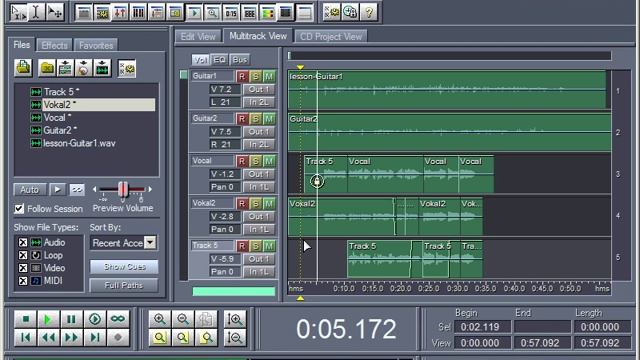Select the time selection I-beam tool

click(36, 13)
